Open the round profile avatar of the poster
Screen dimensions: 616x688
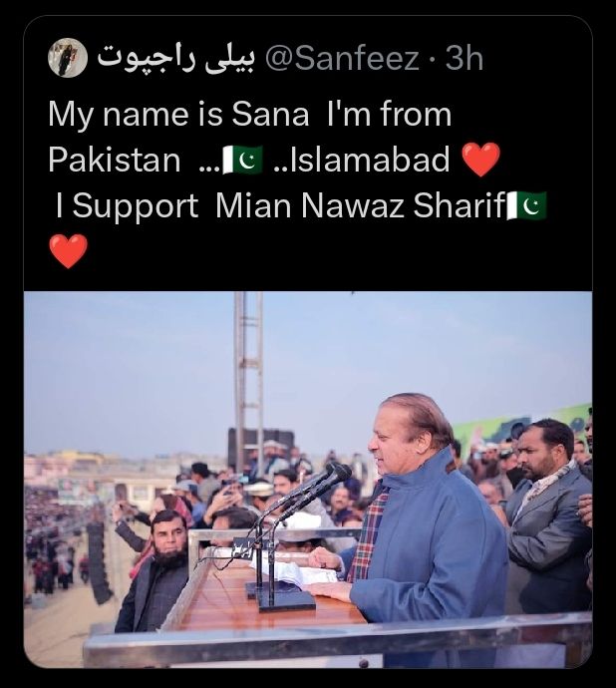click(x=67, y=58)
